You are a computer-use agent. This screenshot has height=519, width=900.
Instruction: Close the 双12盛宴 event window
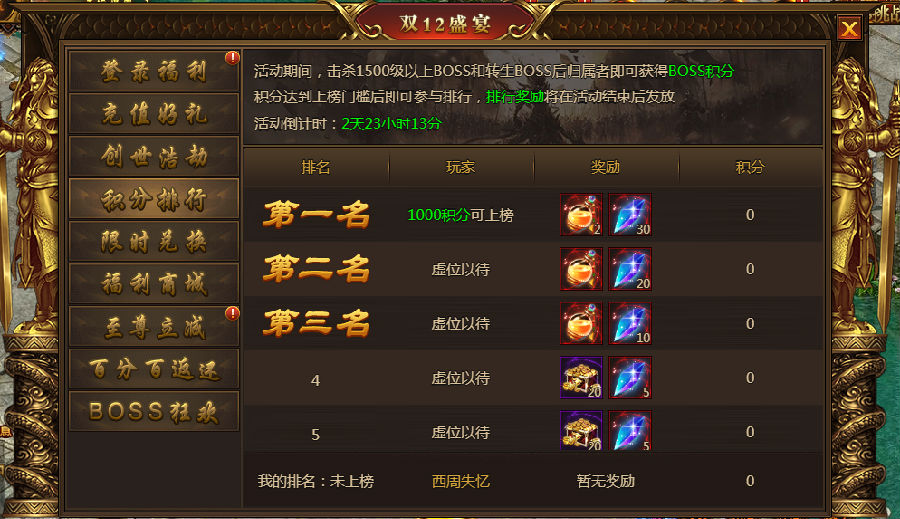[849, 29]
